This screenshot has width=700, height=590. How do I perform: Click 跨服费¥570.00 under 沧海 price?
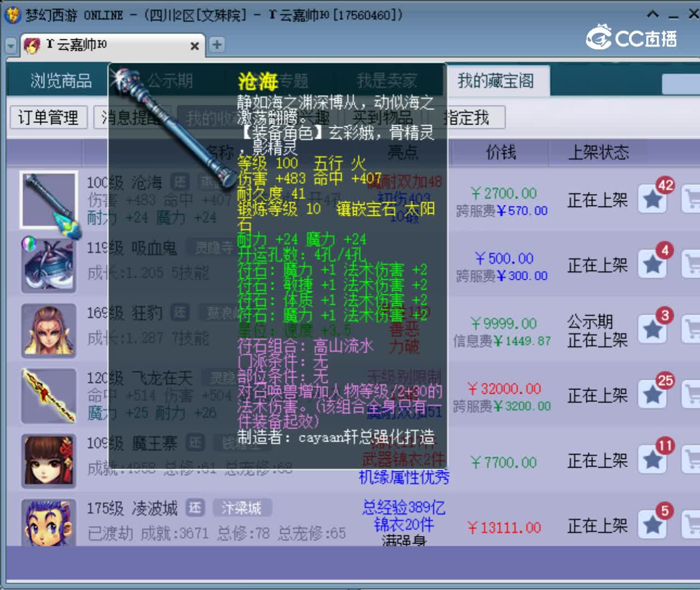click(501, 211)
